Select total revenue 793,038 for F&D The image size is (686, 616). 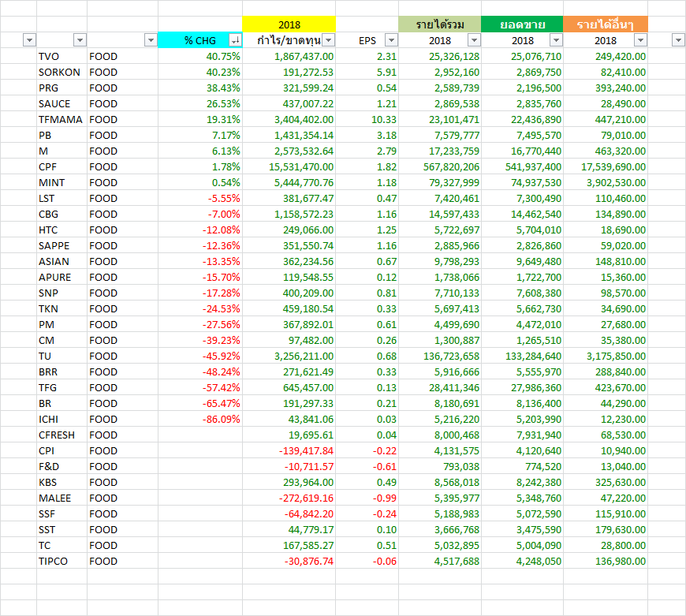(x=440, y=466)
